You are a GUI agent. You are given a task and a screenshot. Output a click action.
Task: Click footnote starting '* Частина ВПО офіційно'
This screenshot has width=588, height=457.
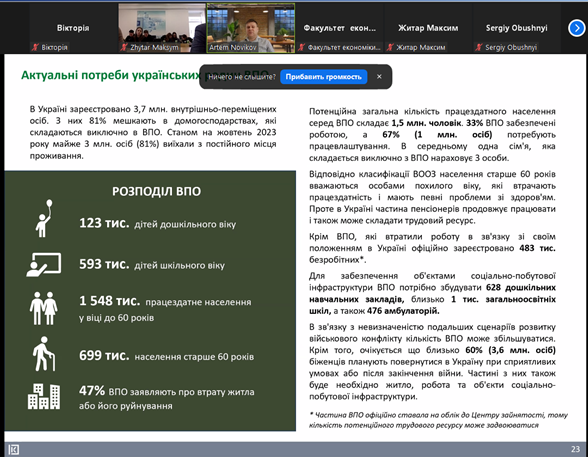point(438,420)
